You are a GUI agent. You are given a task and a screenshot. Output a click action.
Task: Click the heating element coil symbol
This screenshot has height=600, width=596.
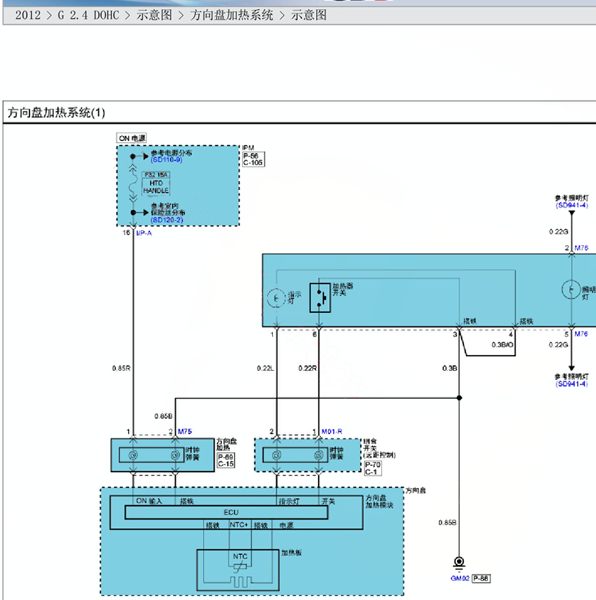(241, 582)
